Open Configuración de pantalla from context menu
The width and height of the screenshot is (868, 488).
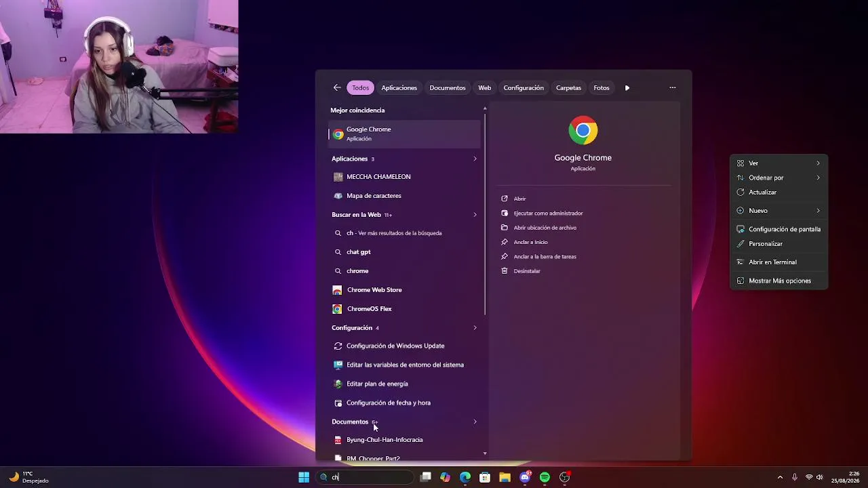778,229
